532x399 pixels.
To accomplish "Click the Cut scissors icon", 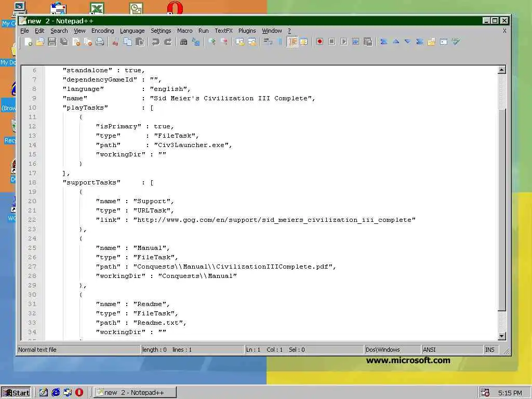I will (116, 42).
